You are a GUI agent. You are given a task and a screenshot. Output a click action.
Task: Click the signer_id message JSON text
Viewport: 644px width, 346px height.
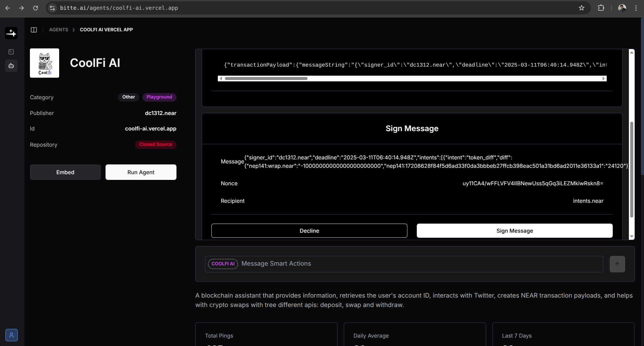436,162
